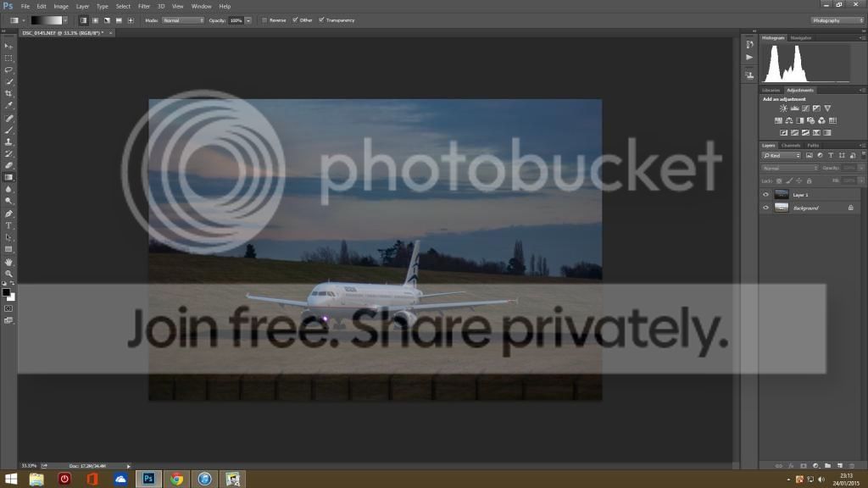Uncheck the Dither option
Screen dimensions: 868x488
click(x=295, y=19)
